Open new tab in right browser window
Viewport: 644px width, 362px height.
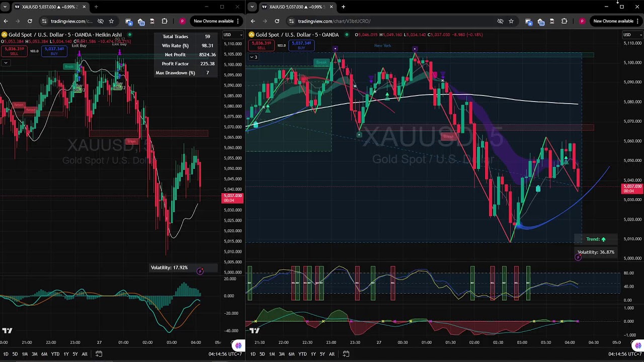(343, 7)
